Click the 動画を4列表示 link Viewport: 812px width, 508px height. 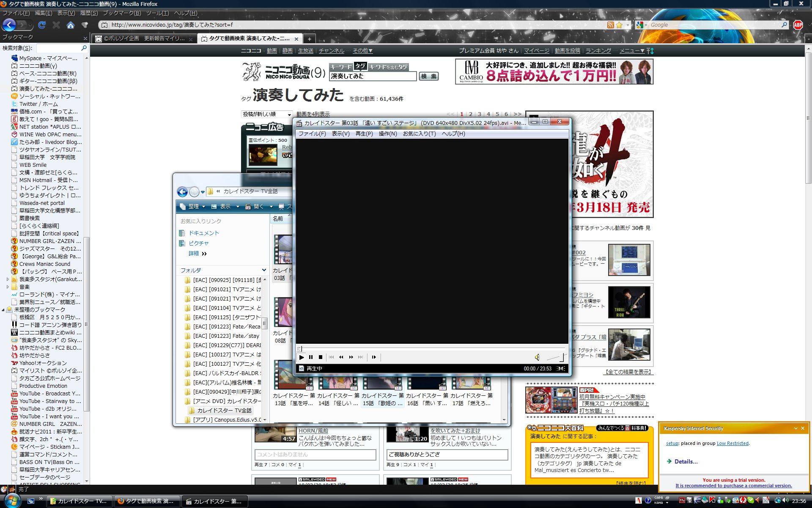click(x=313, y=114)
